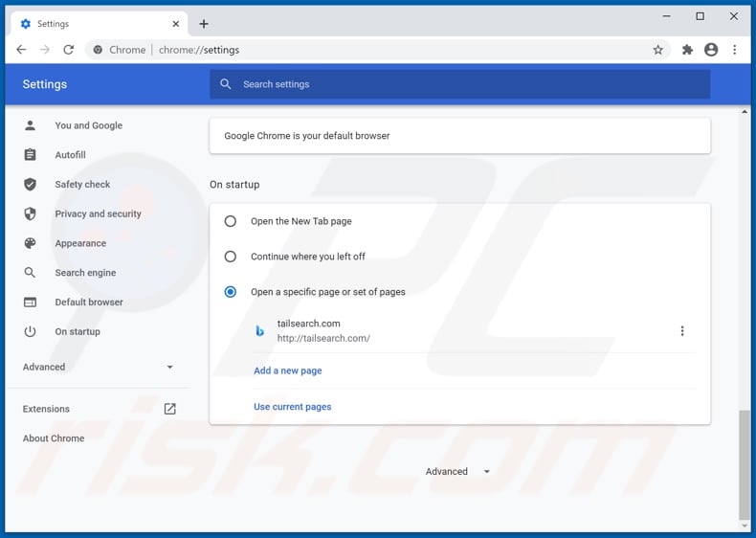Viewport: 756px width, 538px height.
Task: Select Continue where you left off
Action: (231, 257)
